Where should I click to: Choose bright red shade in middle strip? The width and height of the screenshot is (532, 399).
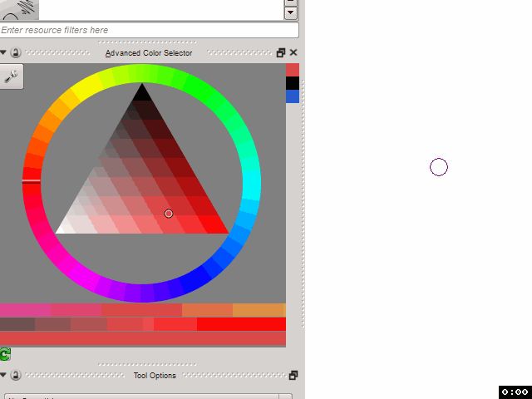click(x=242, y=324)
